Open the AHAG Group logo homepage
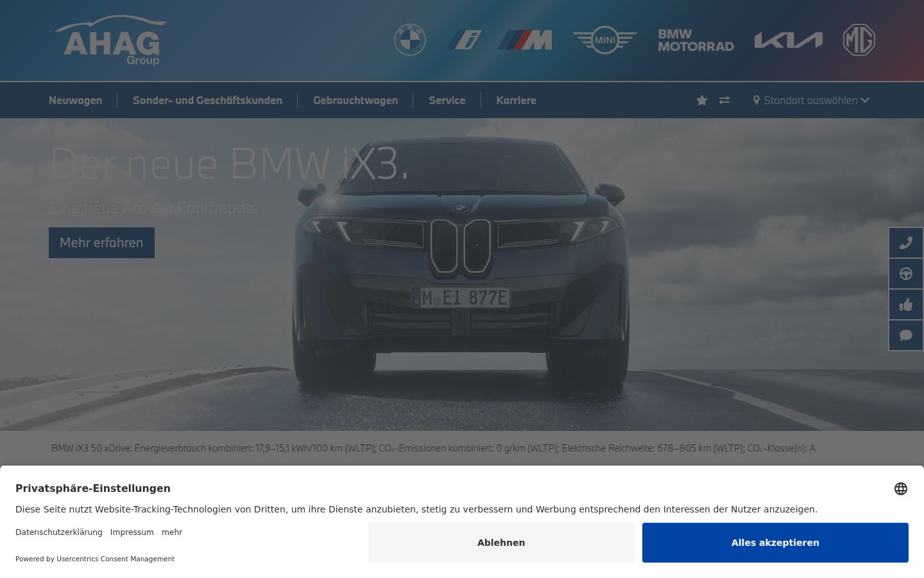 click(110, 40)
